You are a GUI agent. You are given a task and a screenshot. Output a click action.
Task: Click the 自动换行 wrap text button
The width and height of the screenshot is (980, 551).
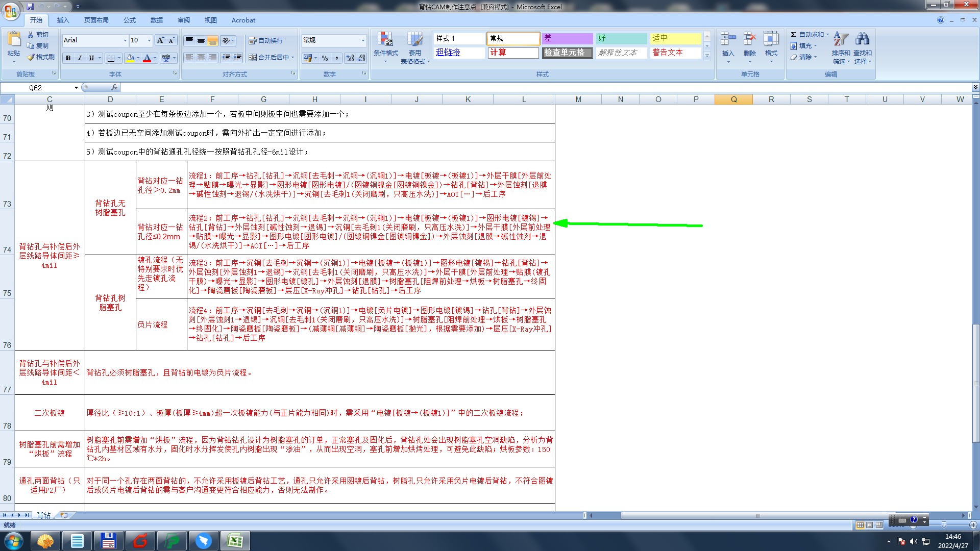[265, 41]
